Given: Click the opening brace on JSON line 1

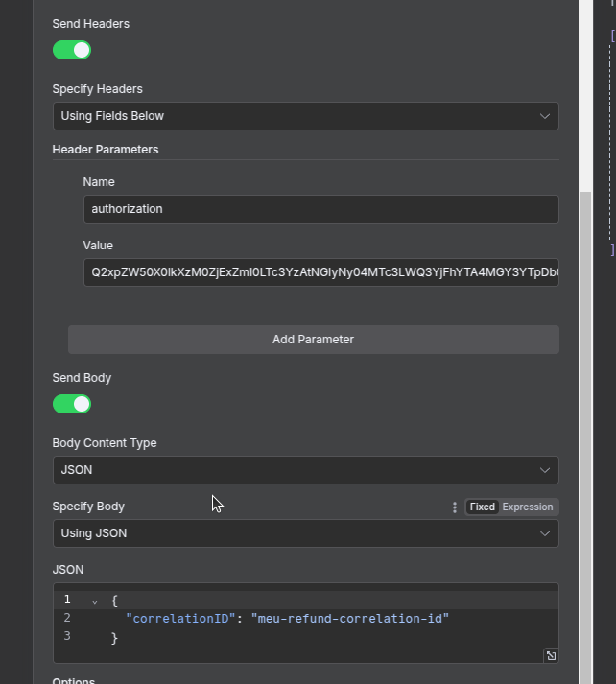Looking at the screenshot, I should [x=114, y=601].
